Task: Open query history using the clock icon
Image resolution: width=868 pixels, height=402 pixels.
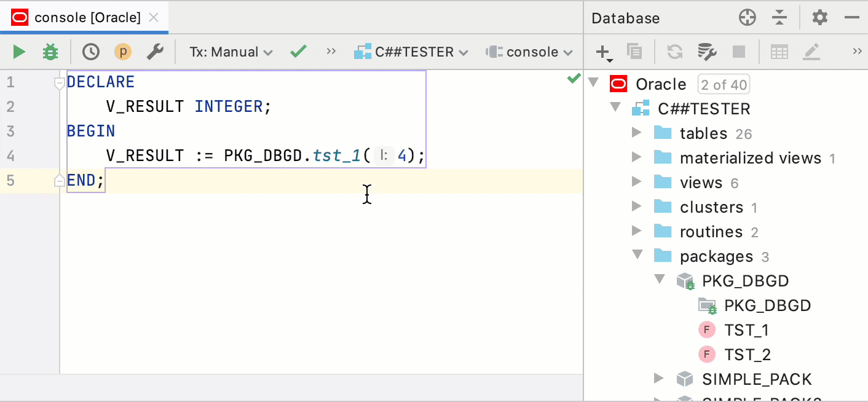Action: click(x=90, y=52)
